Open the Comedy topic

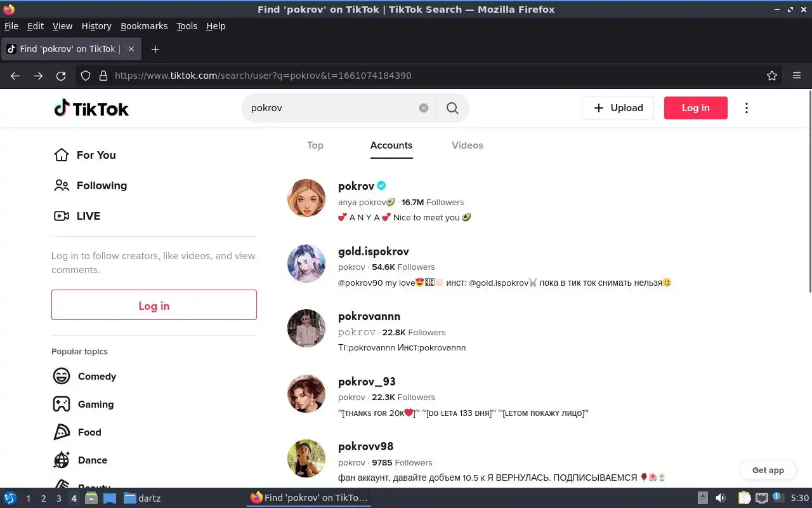97,376
